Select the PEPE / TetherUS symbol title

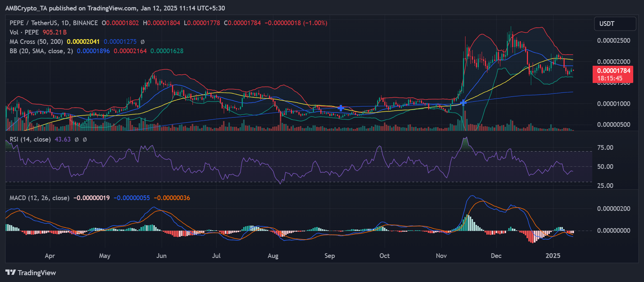(54, 23)
